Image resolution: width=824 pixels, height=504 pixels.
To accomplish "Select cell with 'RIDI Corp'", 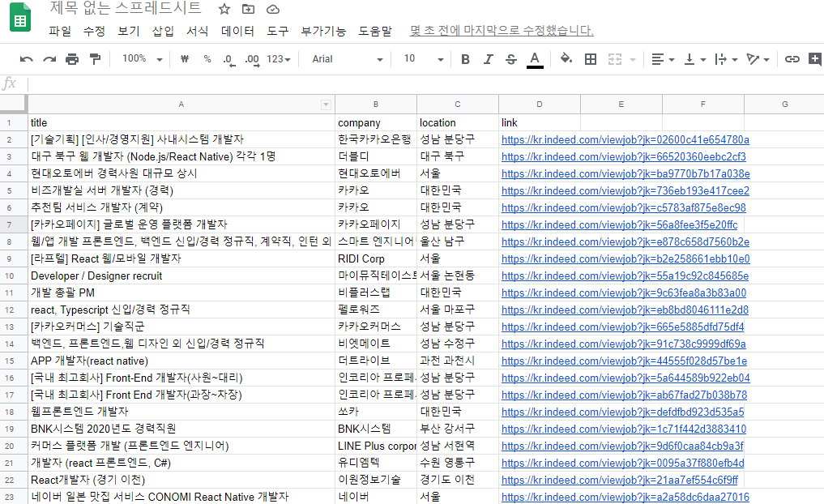I will click(x=376, y=258).
